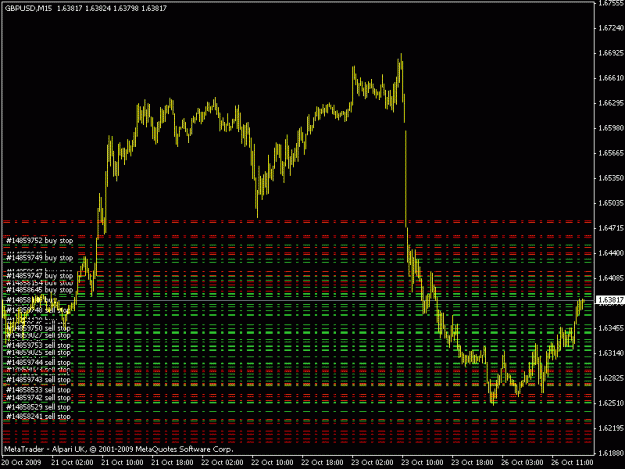This screenshot has height=469, width=625.
Task: Click the 23 Oct 02:00 time axis label
Action: click(372, 463)
